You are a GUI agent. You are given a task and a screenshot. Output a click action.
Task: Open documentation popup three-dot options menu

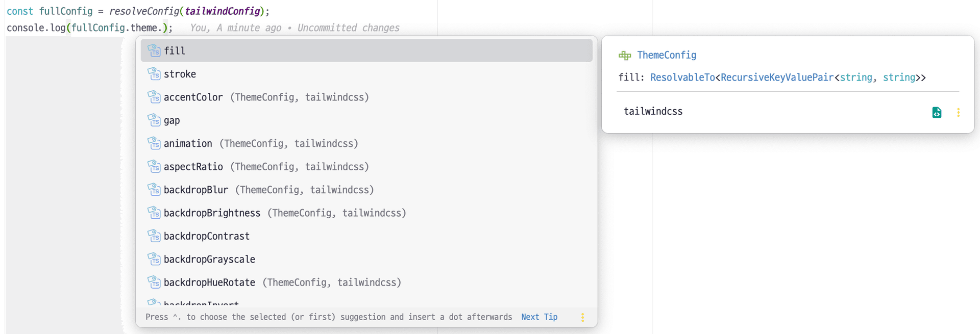tap(958, 112)
